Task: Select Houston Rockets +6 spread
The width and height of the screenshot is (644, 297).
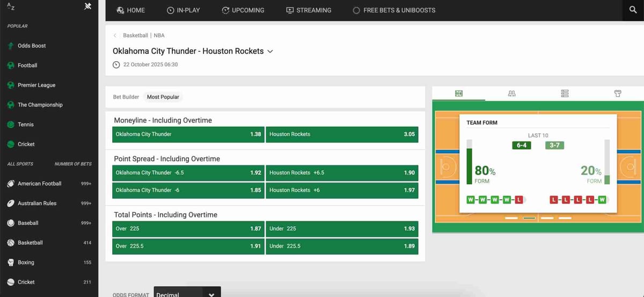Action: tap(342, 190)
